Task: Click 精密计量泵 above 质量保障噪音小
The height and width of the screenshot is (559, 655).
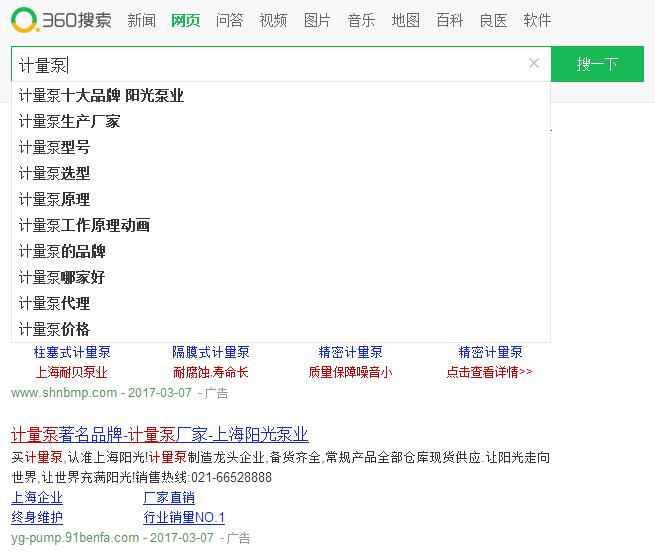Action: click(x=350, y=352)
